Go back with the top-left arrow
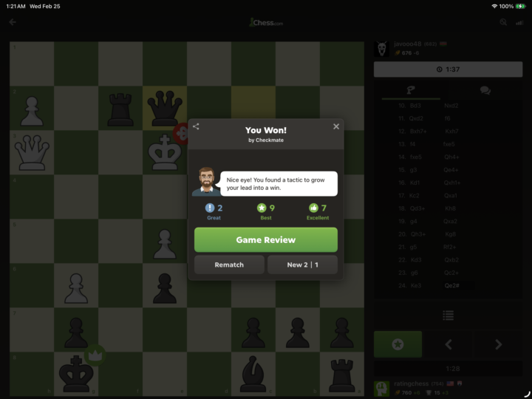The width and height of the screenshot is (532, 399). pos(13,22)
